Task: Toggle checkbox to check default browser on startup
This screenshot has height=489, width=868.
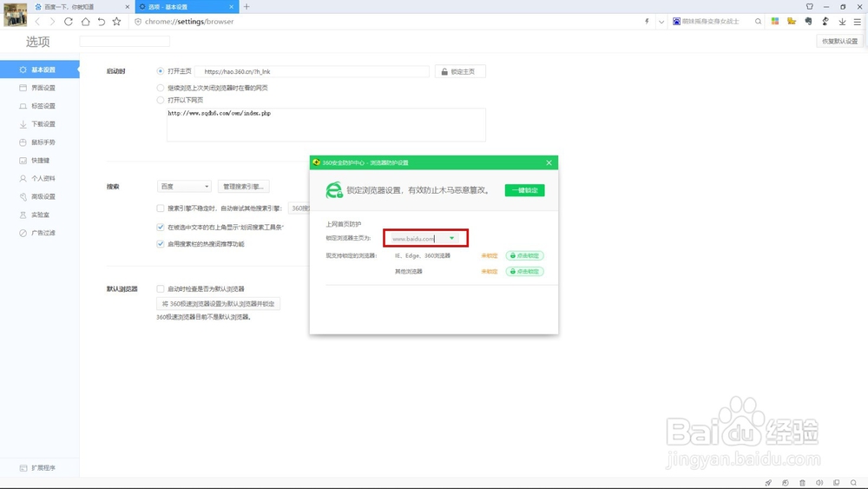Action: [161, 288]
